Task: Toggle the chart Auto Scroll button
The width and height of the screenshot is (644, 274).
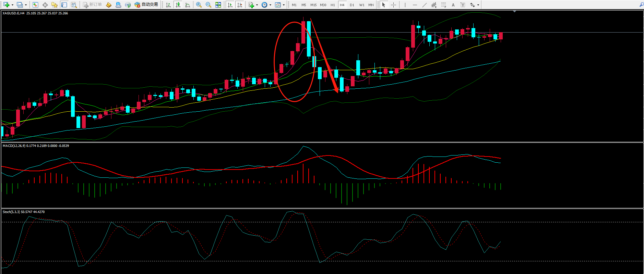Action: pos(230,5)
